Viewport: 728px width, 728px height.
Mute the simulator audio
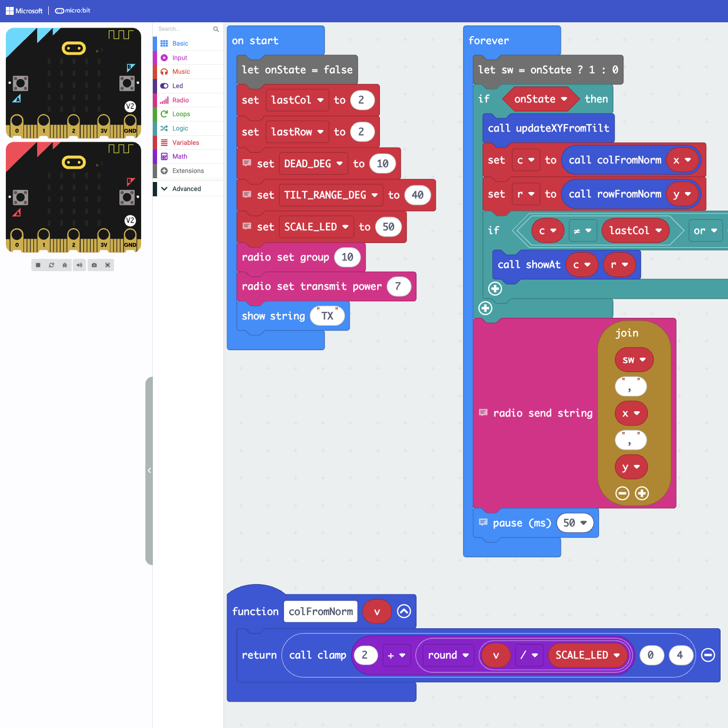tap(79, 265)
